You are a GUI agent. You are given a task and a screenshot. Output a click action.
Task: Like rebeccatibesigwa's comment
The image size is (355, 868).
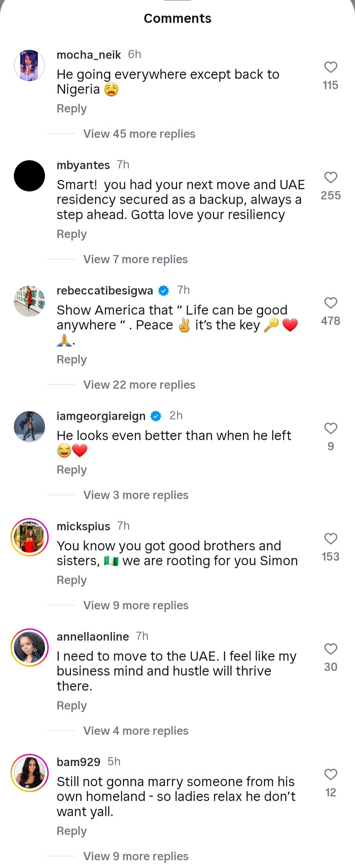[x=330, y=303]
